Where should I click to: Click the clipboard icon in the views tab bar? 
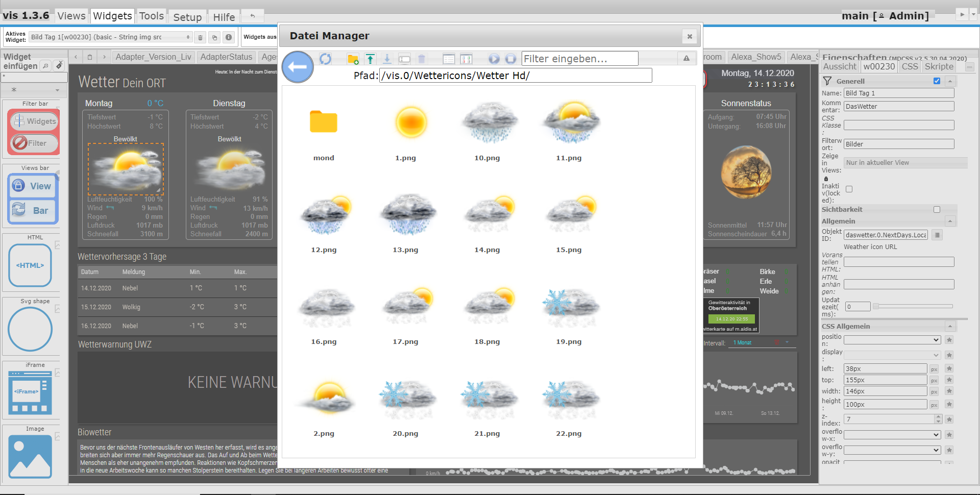(x=90, y=57)
